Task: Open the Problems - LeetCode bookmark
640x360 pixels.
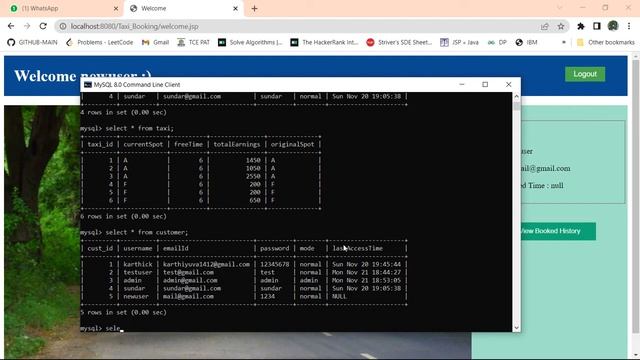Action: [100, 42]
